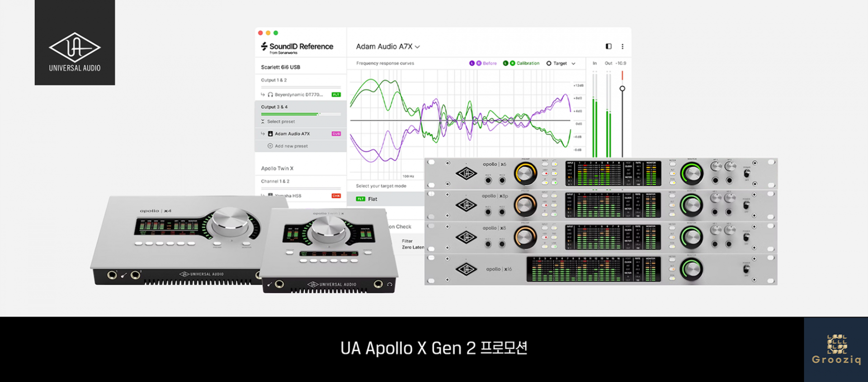Click the Calibration label
Image resolution: width=868 pixels, height=382 pixels.
[528, 63]
